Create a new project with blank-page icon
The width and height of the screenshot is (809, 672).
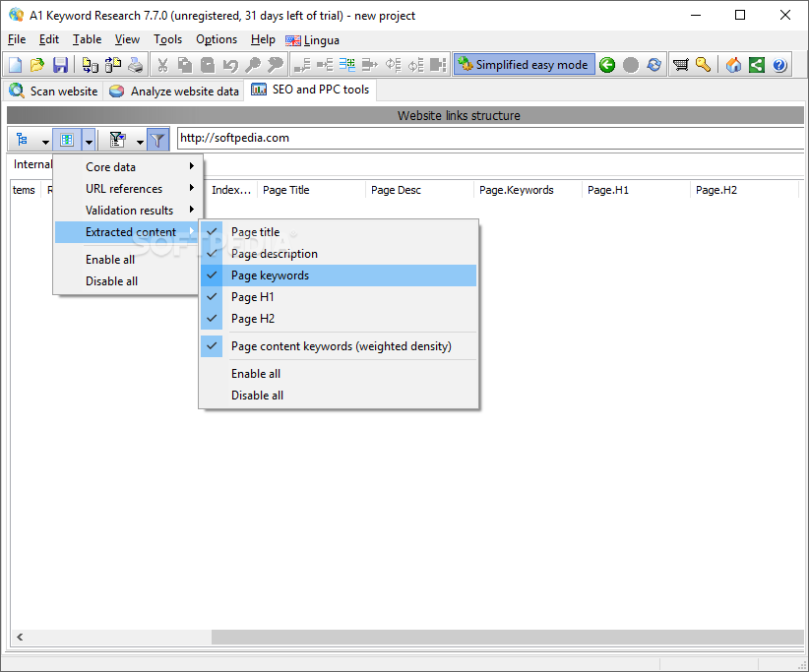click(16, 65)
